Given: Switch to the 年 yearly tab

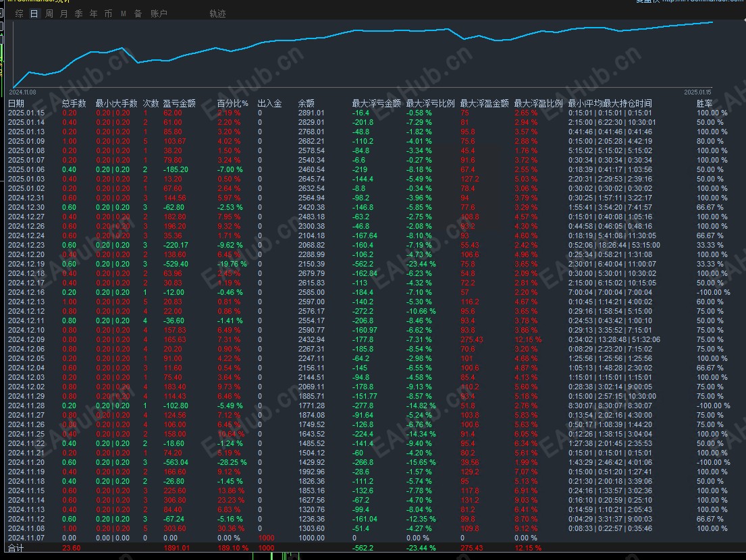Looking at the screenshot, I should (x=94, y=13).
